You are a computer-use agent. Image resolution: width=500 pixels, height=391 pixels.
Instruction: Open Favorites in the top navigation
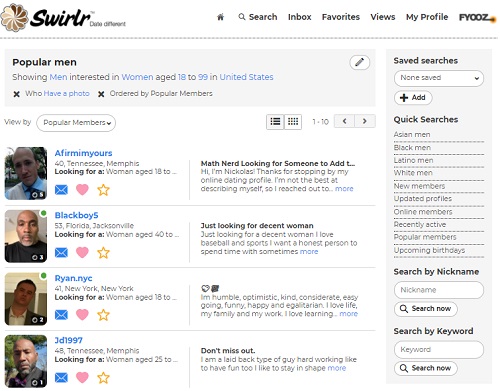coord(341,17)
